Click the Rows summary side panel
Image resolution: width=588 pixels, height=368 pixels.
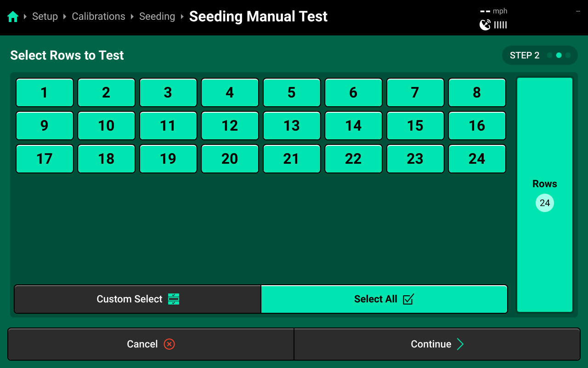pos(545,195)
